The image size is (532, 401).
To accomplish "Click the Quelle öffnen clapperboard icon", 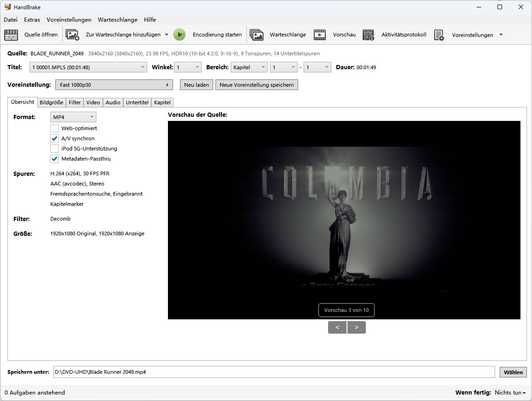I will [11, 35].
